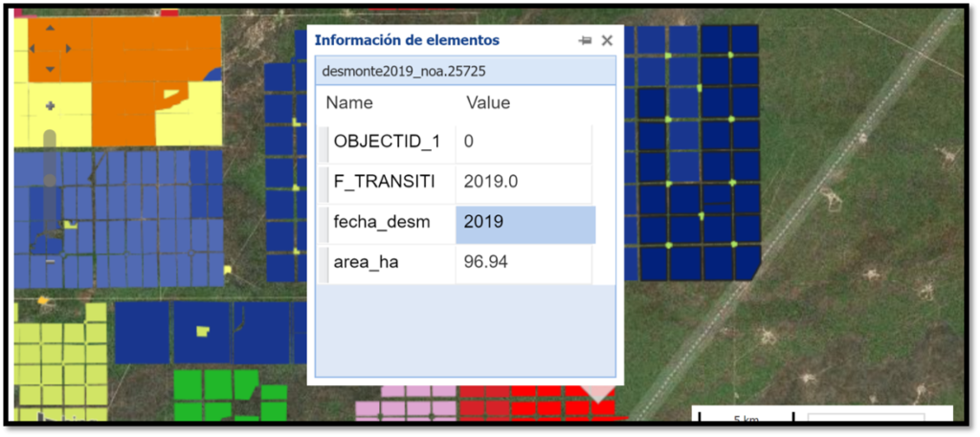Image resolution: width=980 pixels, height=437 pixels.
Task: Pin the Información de elementos popup
Action: (585, 40)
